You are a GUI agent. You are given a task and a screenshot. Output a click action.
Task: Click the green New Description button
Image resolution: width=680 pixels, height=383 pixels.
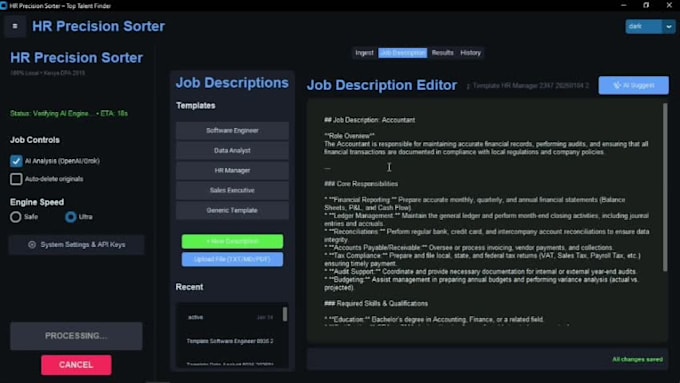232,241
